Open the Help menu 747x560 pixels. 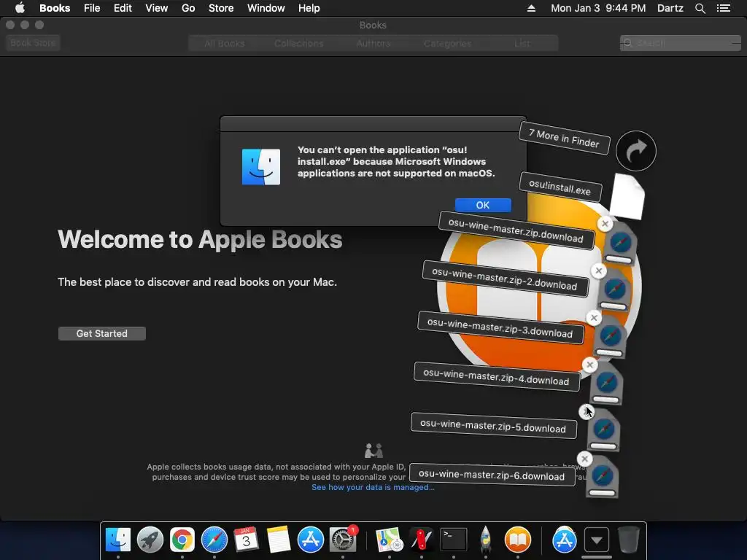(x=309, y=8)
